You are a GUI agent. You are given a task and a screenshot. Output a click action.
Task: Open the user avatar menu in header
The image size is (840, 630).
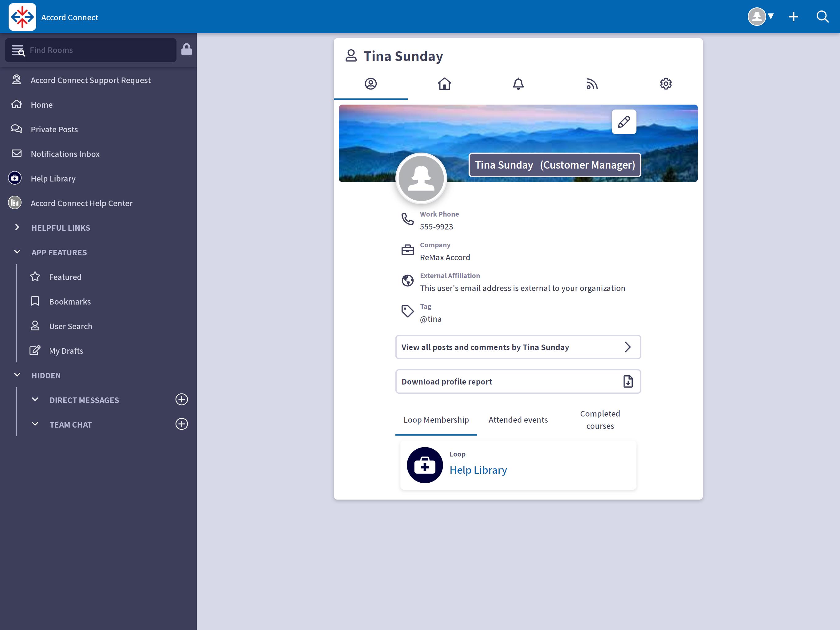coord(761,17)
